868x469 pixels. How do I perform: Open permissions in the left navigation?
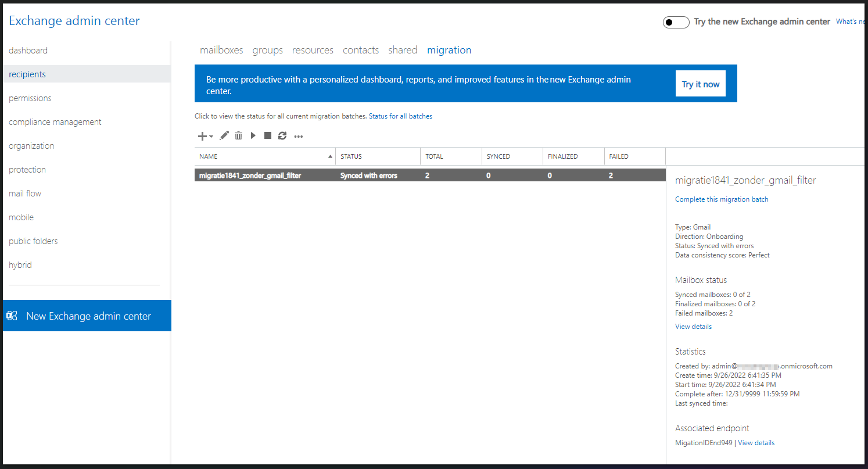coord(30,98)
